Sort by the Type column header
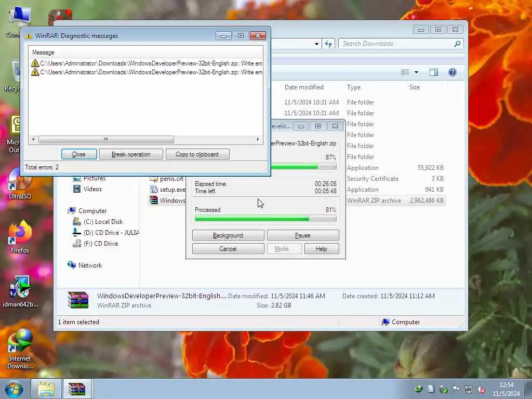 354,87
